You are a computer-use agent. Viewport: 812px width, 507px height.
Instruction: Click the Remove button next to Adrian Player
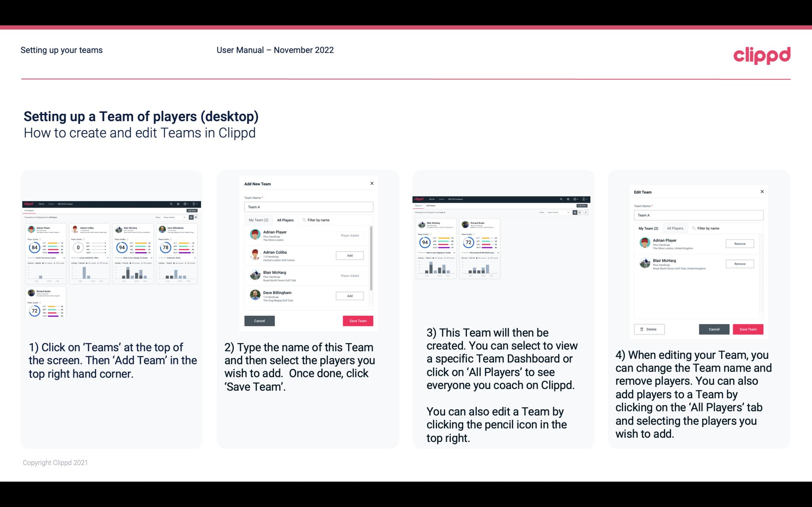[739, 244]
